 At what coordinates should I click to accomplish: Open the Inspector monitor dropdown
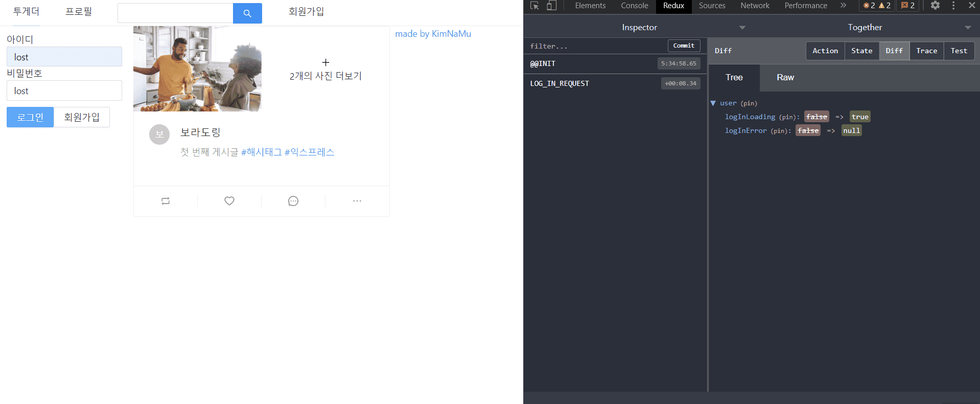tap(742, 28)
